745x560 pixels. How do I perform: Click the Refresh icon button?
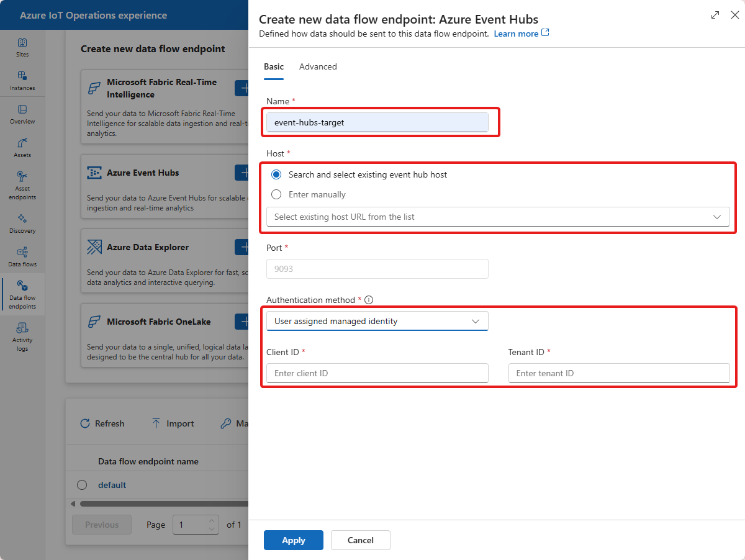[x=85, y=423]
